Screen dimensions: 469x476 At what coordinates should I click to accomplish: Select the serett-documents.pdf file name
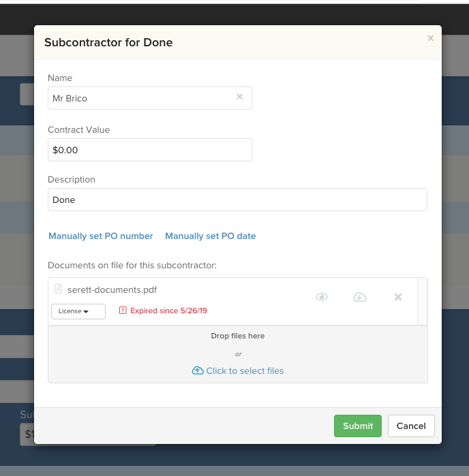112,289
